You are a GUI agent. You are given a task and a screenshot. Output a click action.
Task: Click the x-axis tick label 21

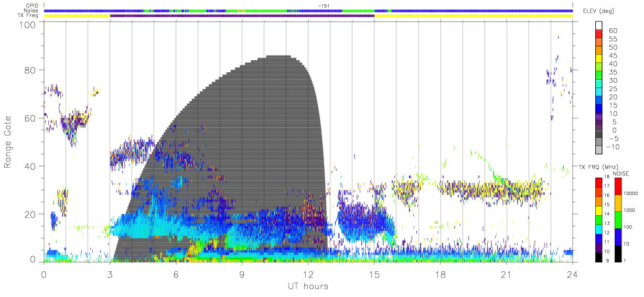point(507,274)
